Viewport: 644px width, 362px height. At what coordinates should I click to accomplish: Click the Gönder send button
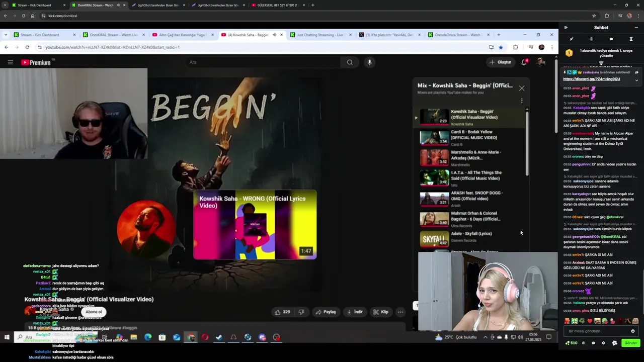click(x=630, y=343)
